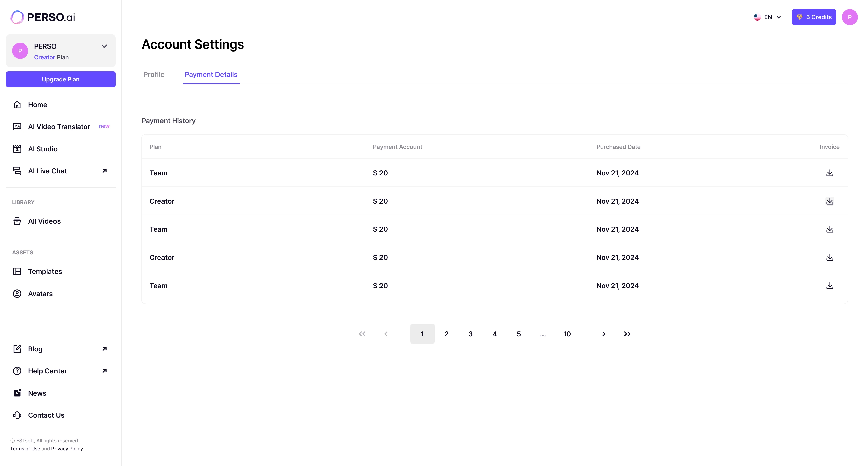Open Avatars in the sidebar
This screenshot has height=472, width=868.
coord(61,294)
